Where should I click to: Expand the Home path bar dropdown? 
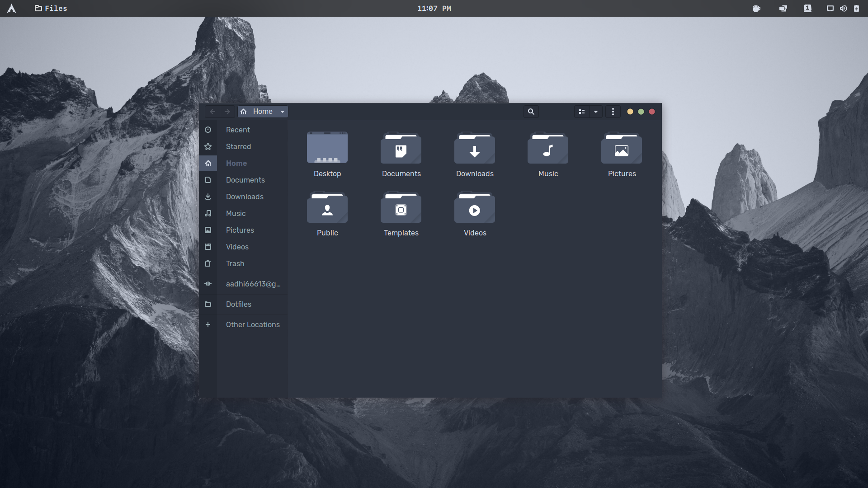(283, 112)
